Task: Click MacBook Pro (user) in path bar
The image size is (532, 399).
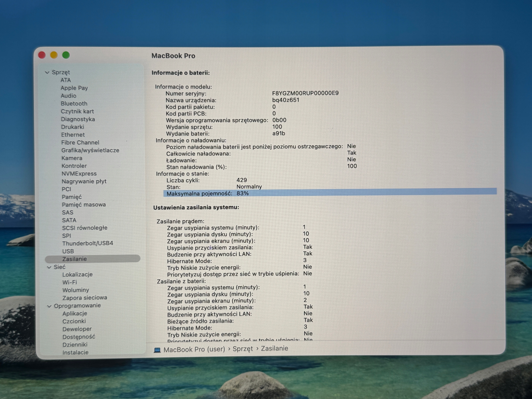Action: click(x=194, y=350)
